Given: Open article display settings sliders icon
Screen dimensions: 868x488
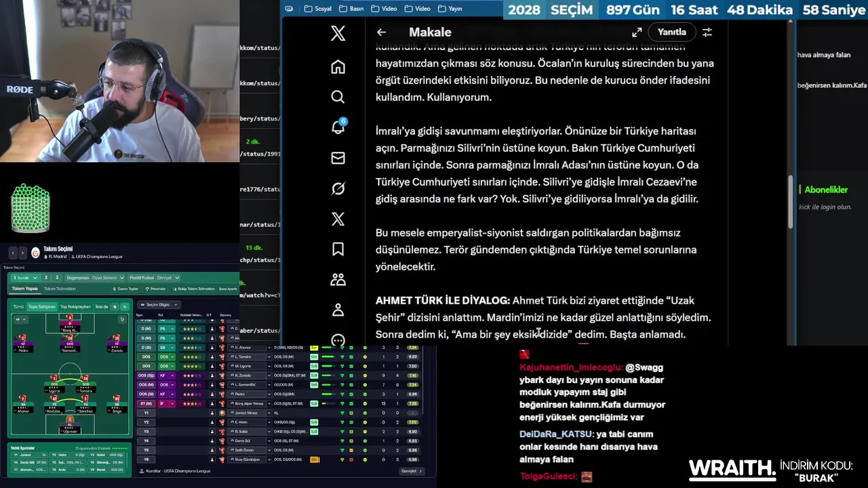Looking at the screenshot, I should point(707,32).
